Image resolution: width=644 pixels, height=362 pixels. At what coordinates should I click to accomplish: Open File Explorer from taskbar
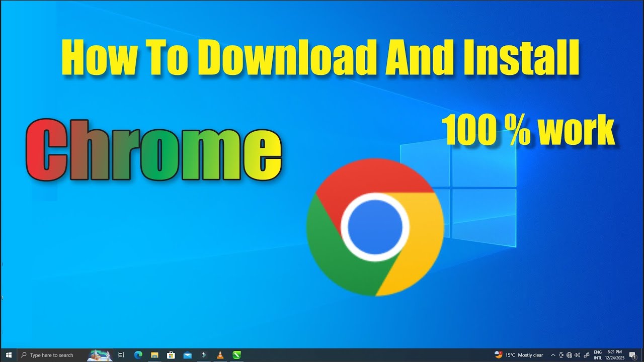point(154,355)
